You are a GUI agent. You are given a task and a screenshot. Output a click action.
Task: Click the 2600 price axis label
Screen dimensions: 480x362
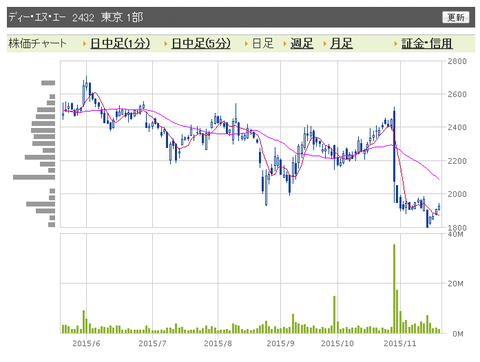(457, 94)
